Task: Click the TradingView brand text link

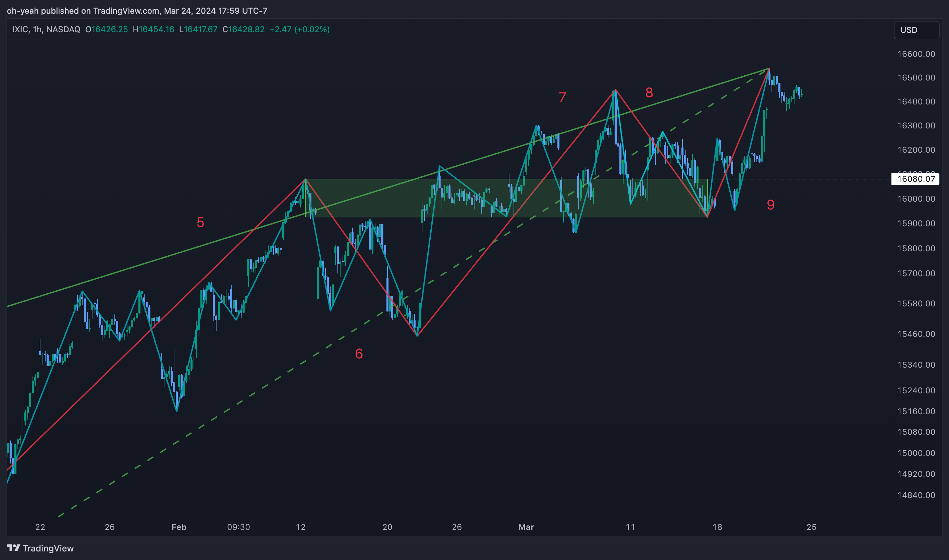Action: pos(48,548)
